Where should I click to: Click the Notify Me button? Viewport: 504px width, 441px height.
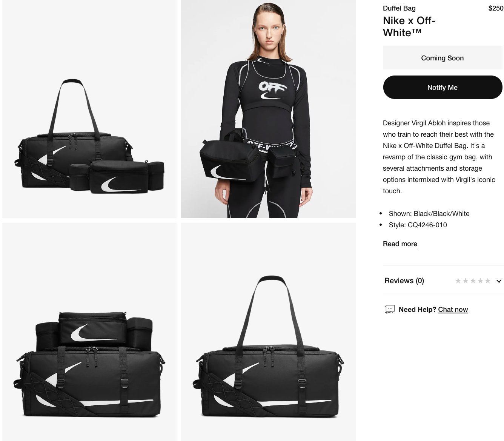tap(443, 87)
